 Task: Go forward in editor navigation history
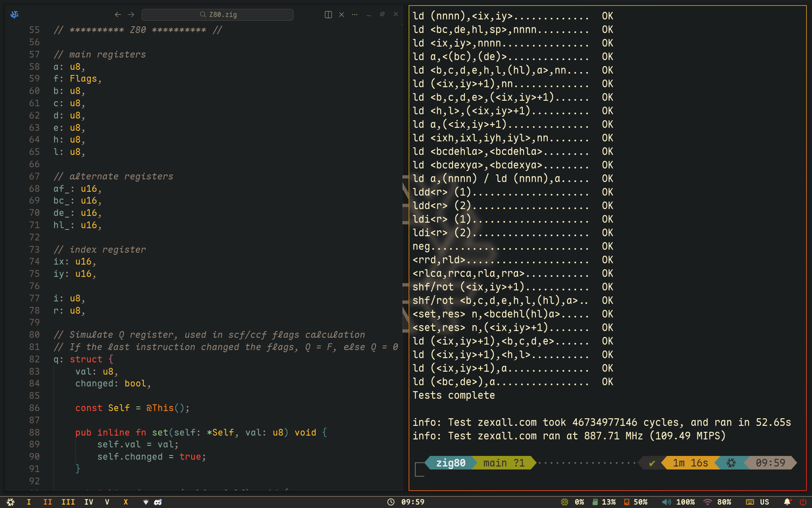[x=131, y=14]
